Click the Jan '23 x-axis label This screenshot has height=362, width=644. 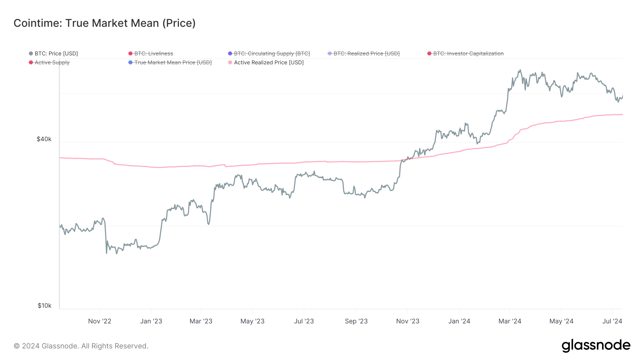coord(151,321)
